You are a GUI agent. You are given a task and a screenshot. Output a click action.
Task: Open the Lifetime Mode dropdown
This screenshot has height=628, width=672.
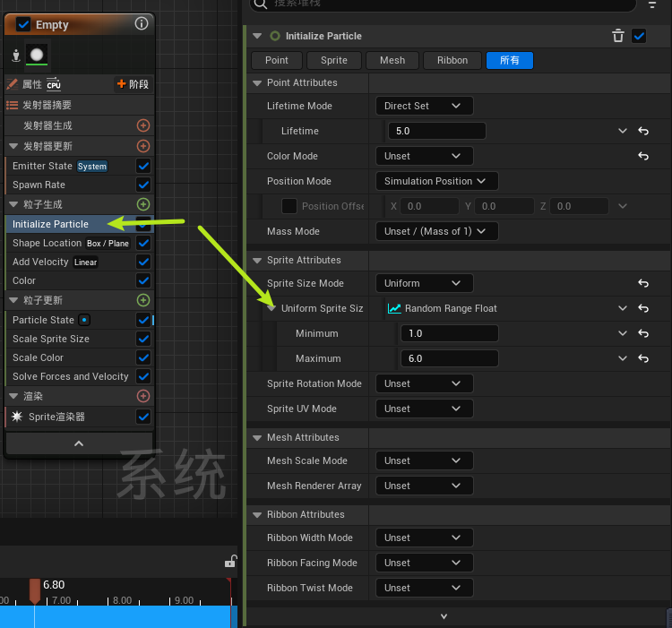pyautogui.click(x=425, y=106)
